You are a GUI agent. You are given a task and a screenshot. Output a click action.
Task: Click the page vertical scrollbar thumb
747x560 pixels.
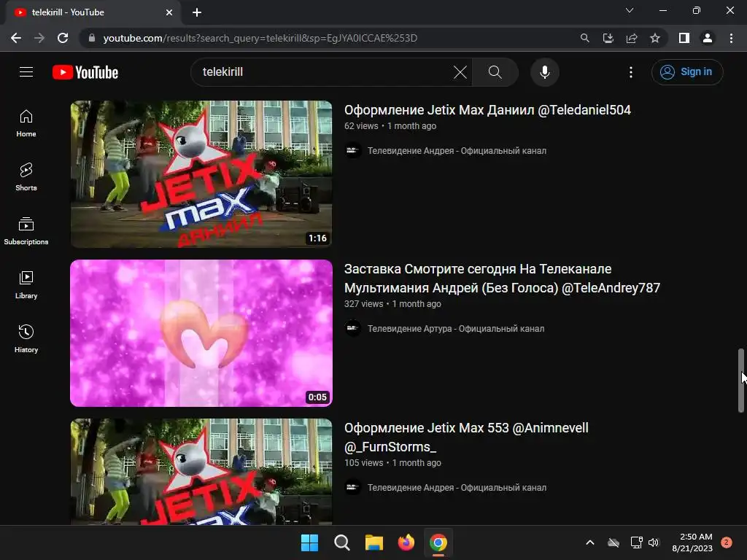click(x=741, y=380)
